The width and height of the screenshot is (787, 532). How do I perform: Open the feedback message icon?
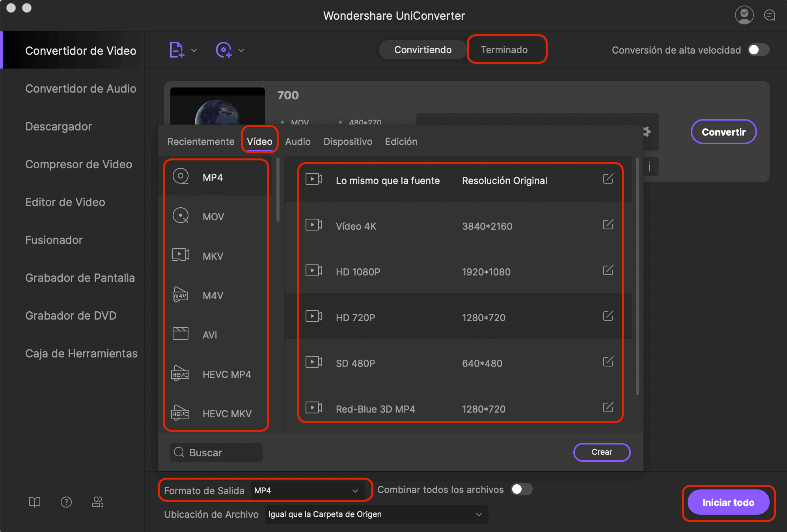[x=769, y=15]
